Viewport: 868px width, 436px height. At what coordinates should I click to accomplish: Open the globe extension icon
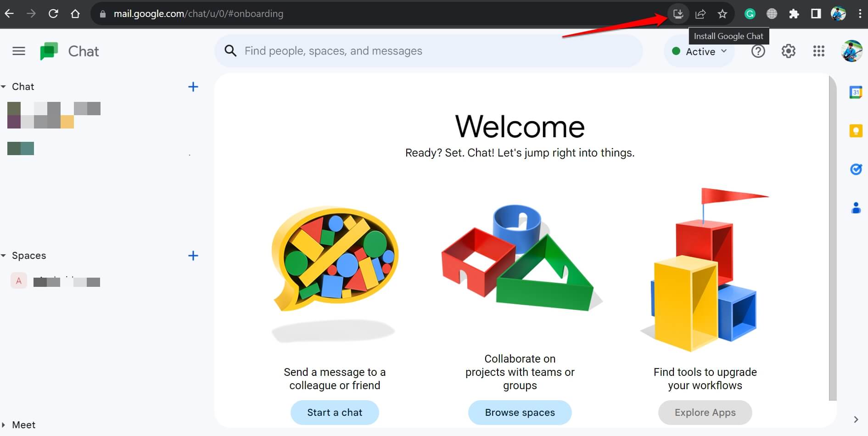click(x=772, y=14)
